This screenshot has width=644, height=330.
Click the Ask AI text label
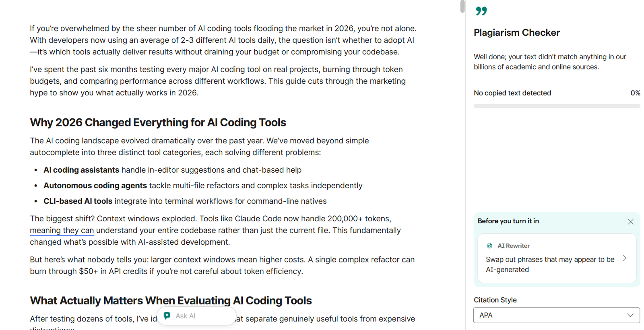[x=186, y=316]
